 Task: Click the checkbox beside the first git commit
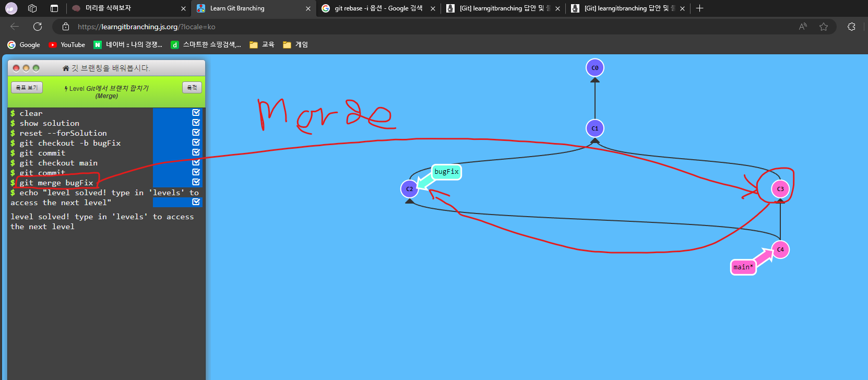pyautogui.click(x=196, y=152)
